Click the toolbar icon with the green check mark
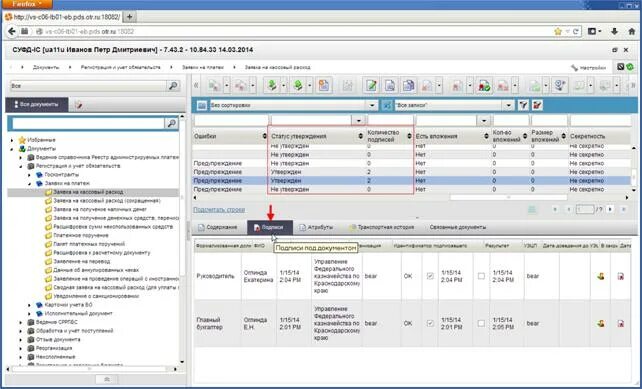The image size is (642, 389). 484,86
